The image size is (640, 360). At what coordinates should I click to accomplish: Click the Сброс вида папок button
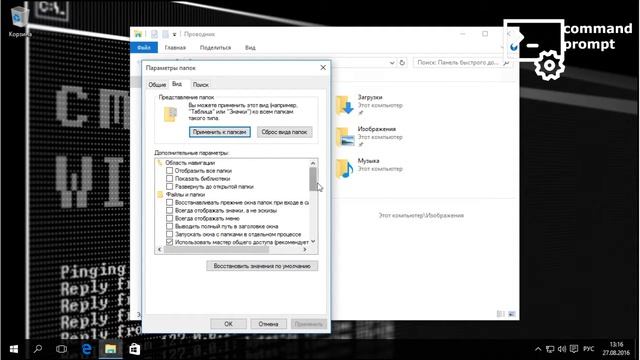pos(284,132)
